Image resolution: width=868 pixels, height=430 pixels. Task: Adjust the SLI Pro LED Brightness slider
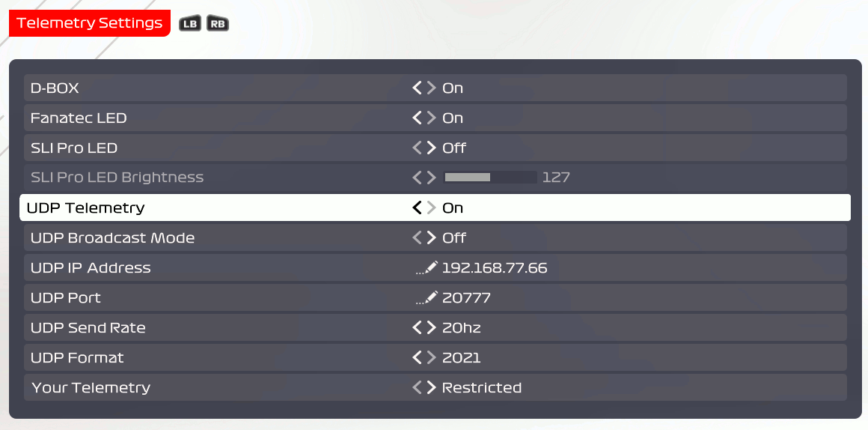point(490,178)
